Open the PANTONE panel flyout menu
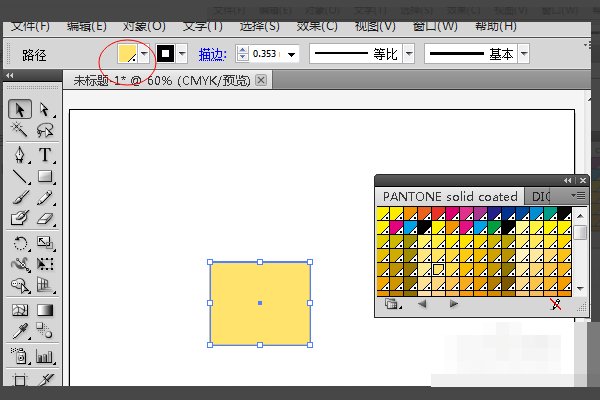Viewport: 600px width, 400px height. [x=579, y=196]
